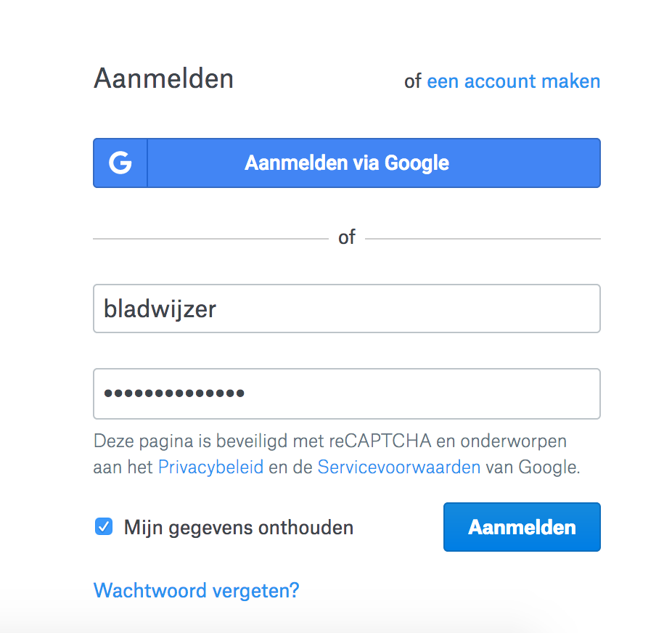Open the "een account maken" link
The image size is (672, 633).
(x=513, y=81)
